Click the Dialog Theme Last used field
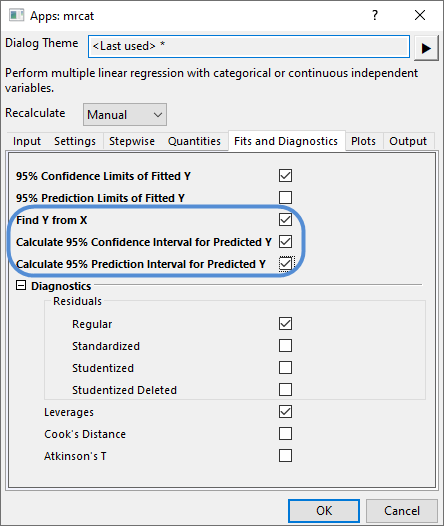Viewport: 444px width, 526px height. tap(249, 46)
